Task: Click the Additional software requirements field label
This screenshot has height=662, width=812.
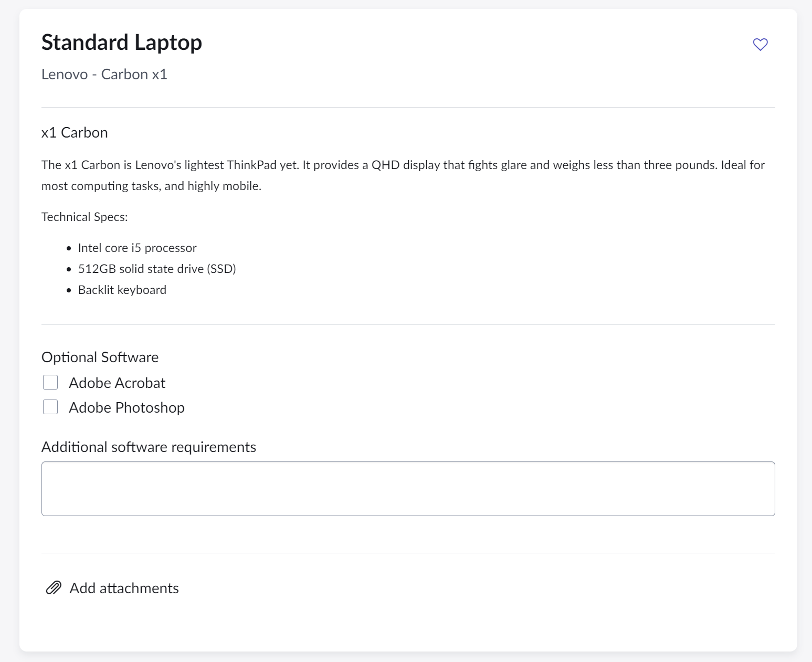Action: click(149, 447)
